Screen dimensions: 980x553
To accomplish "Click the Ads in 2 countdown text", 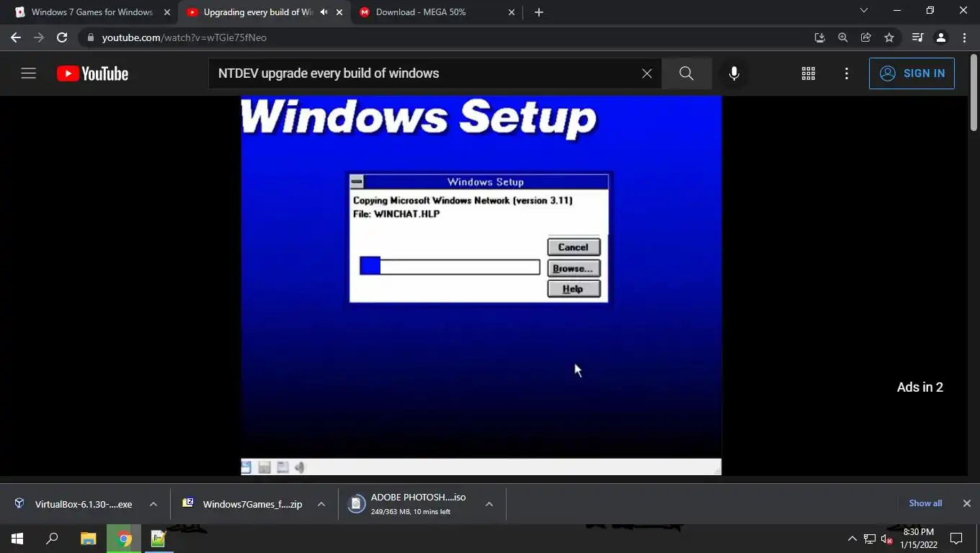I will [x=920, y=387].
